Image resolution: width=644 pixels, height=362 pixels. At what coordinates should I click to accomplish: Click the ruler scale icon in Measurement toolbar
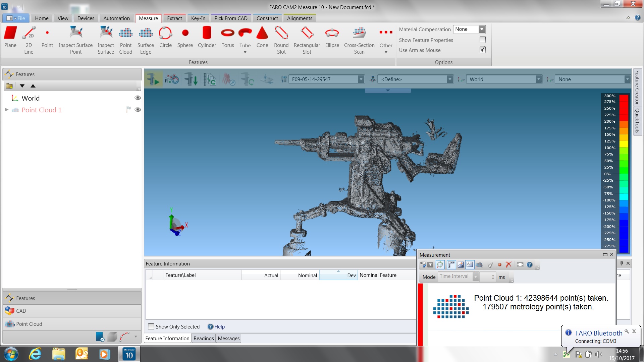[451, 265]
